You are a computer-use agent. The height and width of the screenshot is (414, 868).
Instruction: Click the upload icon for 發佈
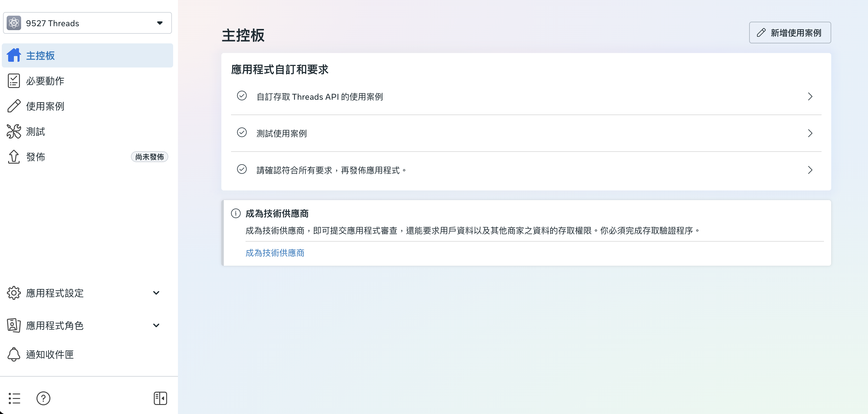point(14,156)
